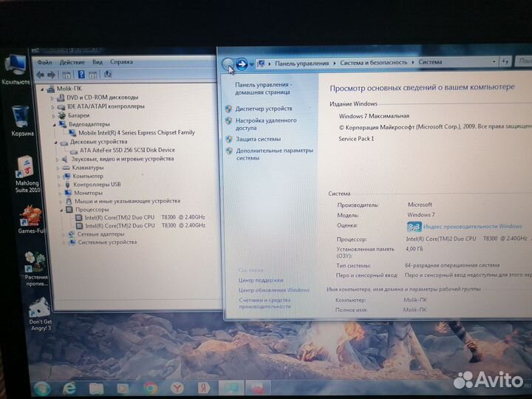The width and height of the screenshot is (532, 399).
Task: Expand Звуковые, видео и игровые устройства
Action: (57, 160)
